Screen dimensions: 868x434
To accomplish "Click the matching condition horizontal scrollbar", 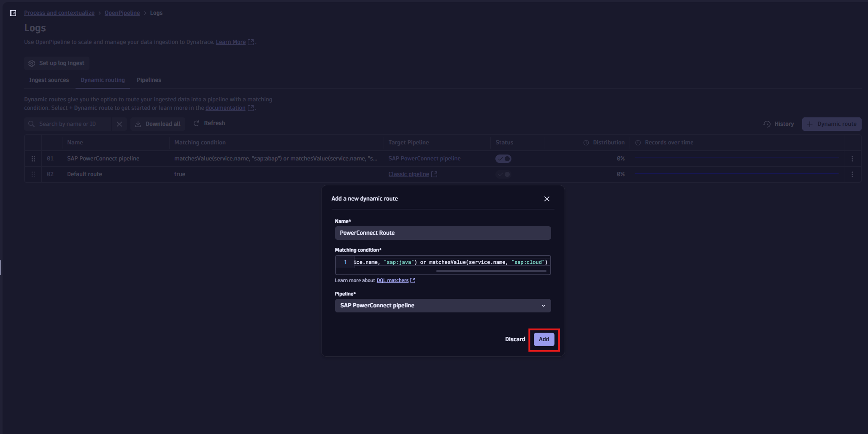I will [491, 271].
